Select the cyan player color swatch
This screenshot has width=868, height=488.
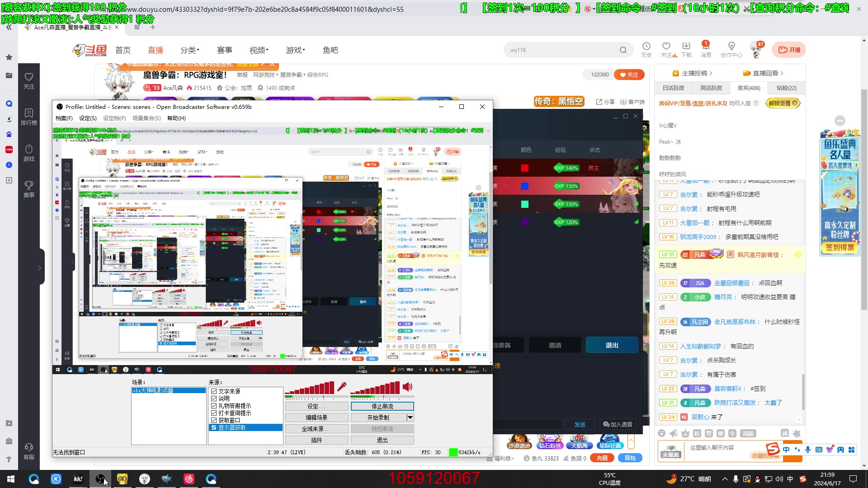pos(525,204)
